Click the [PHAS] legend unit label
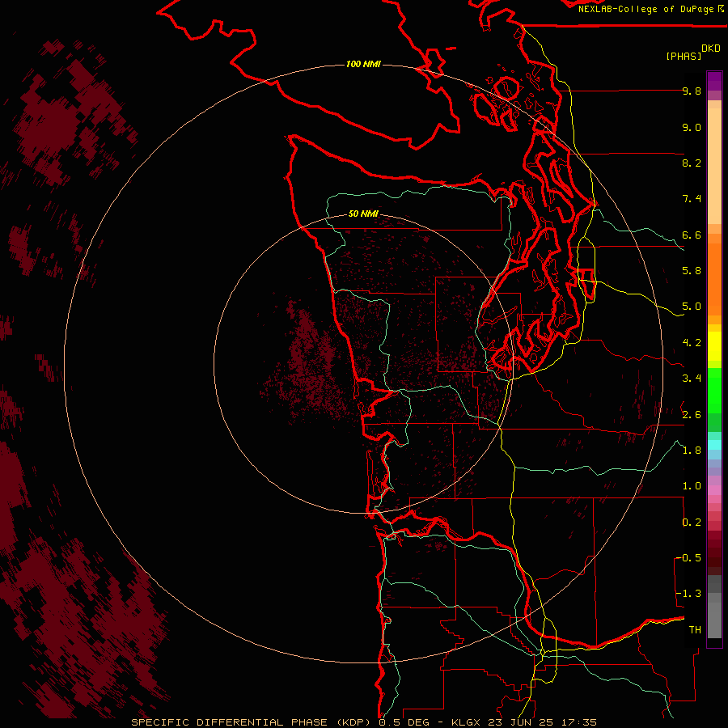Image resolution: width=728 pixels, height=728 pixels. (684, 56)
